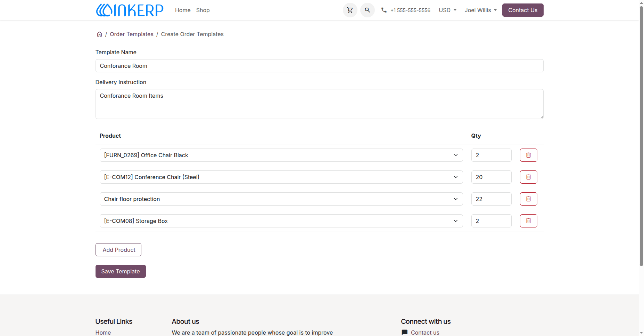Click the Useful Links footer heading
The height and width of the screenshot is (336, 644).
114,321
